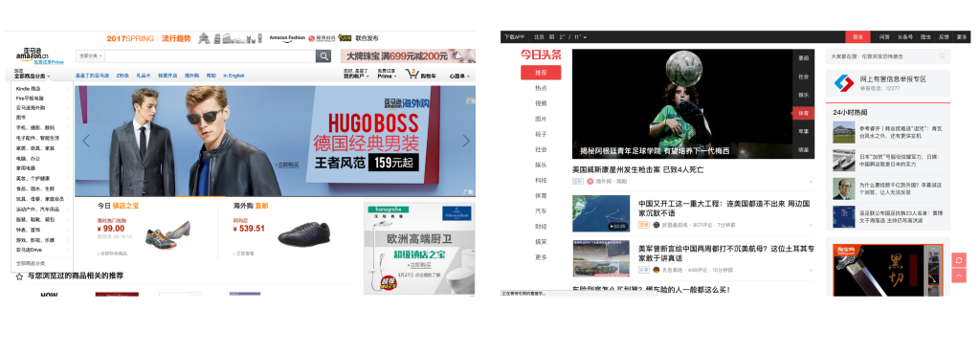Image resolution: width=980 pixels, height=353 pixels.
Task: Click the Amazon search input field
Action: [210, 56]
